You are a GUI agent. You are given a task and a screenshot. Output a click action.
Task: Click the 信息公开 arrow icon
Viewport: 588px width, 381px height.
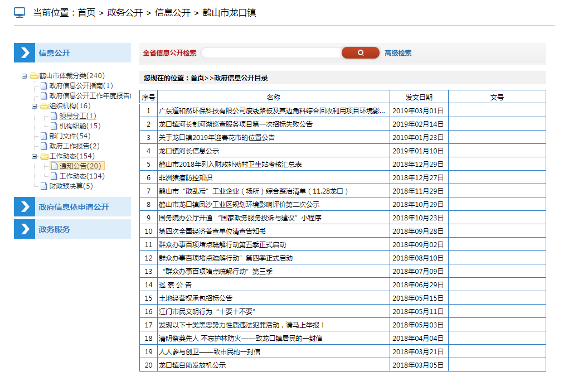click(x=25, y=53)
